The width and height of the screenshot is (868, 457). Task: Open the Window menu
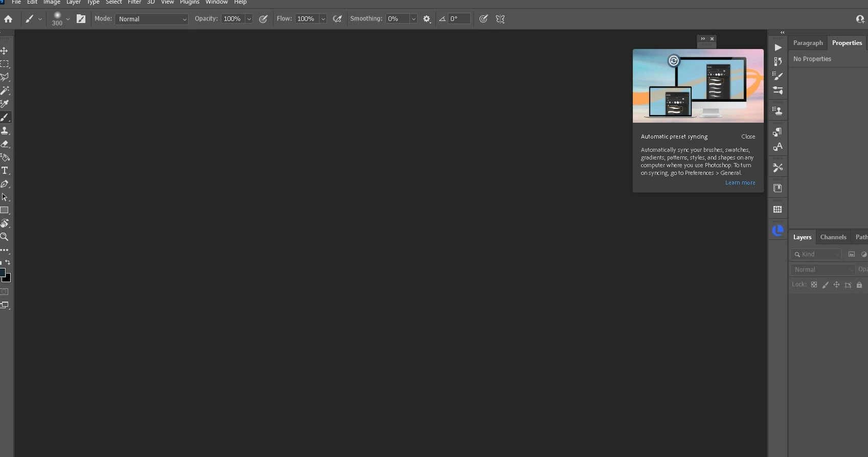(x=217, y=3)
